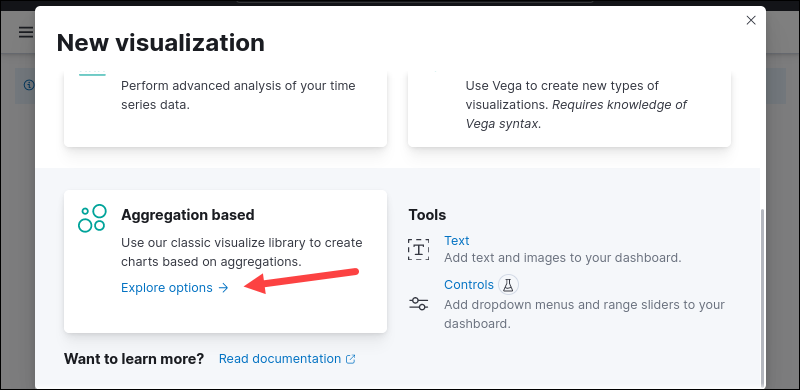
Task: Click the hamburger menu icon behind the dialog
Action: [26, 33]
